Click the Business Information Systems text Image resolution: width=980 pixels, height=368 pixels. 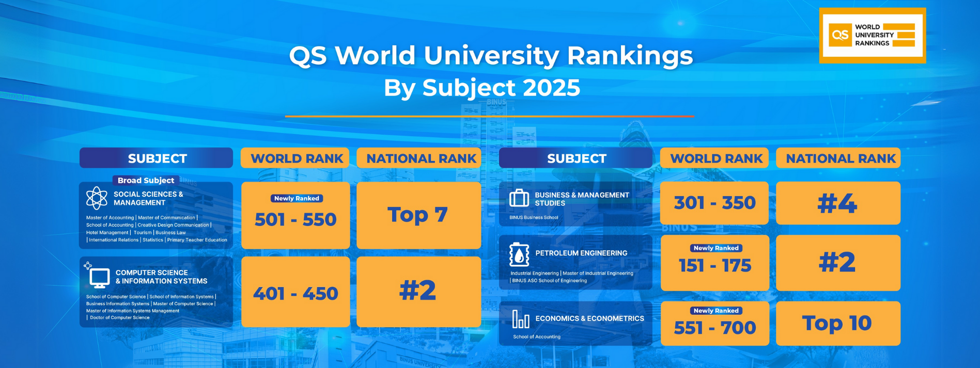tap(117, 304)
